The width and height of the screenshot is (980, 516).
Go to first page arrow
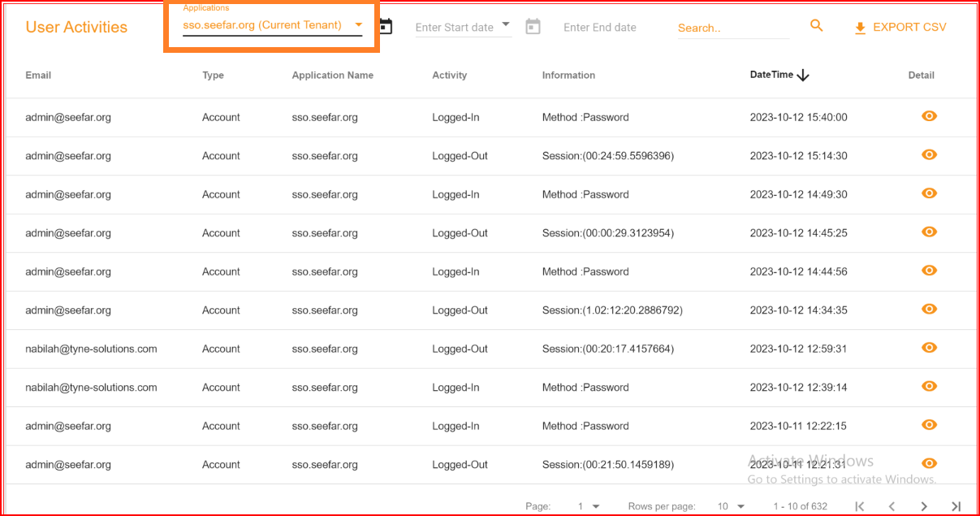tap(860, 506)
